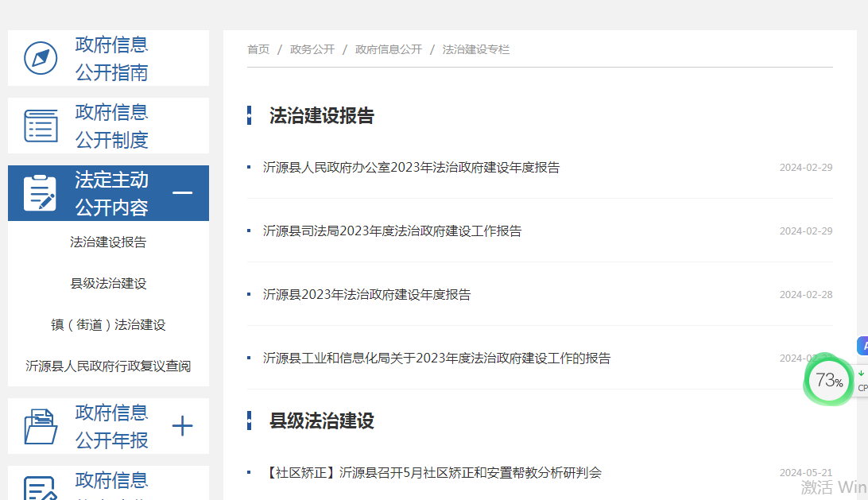
Task: Navigate to 政务公开 breadcrumb link
Action: [x=312, y=49]
